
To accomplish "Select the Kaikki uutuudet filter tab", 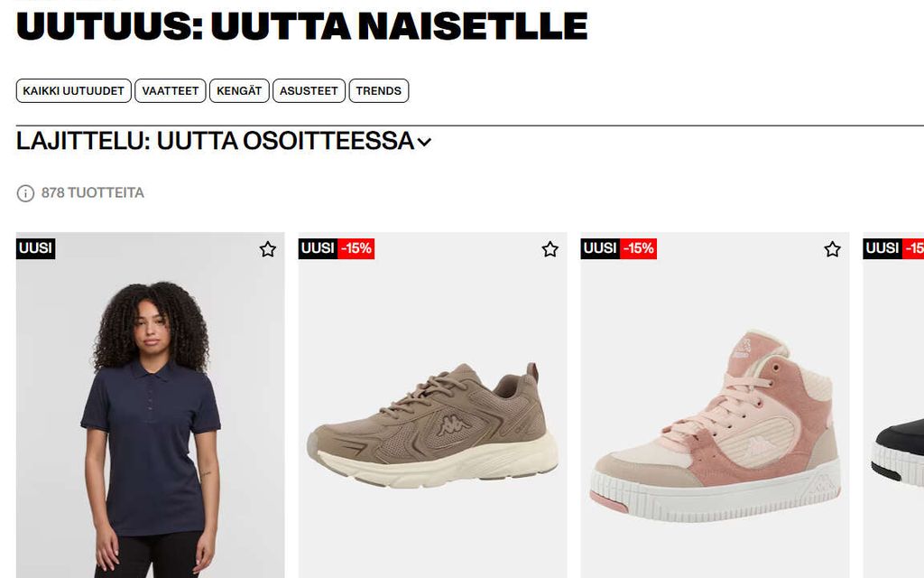I will (x=74, y=91).
